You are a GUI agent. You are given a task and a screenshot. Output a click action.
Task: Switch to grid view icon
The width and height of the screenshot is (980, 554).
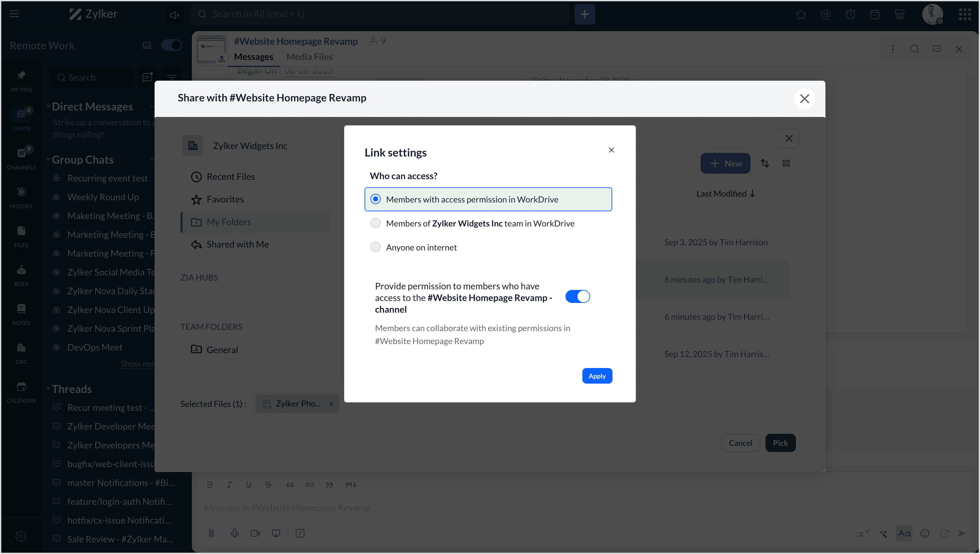(x=786, y=163)
